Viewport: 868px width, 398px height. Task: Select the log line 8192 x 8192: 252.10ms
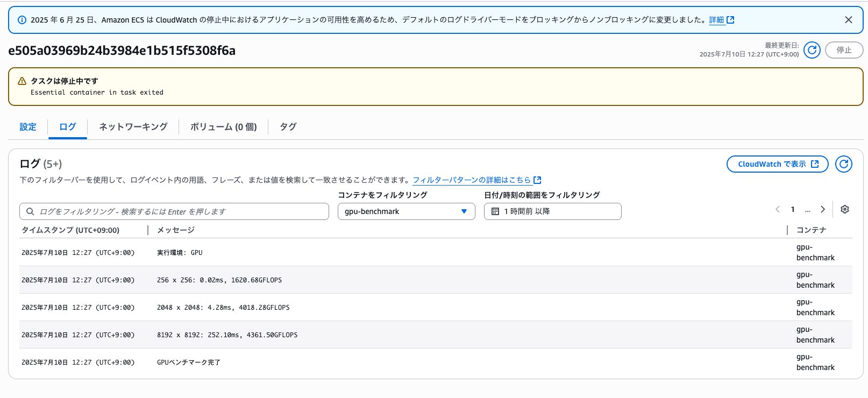(227, 335)
